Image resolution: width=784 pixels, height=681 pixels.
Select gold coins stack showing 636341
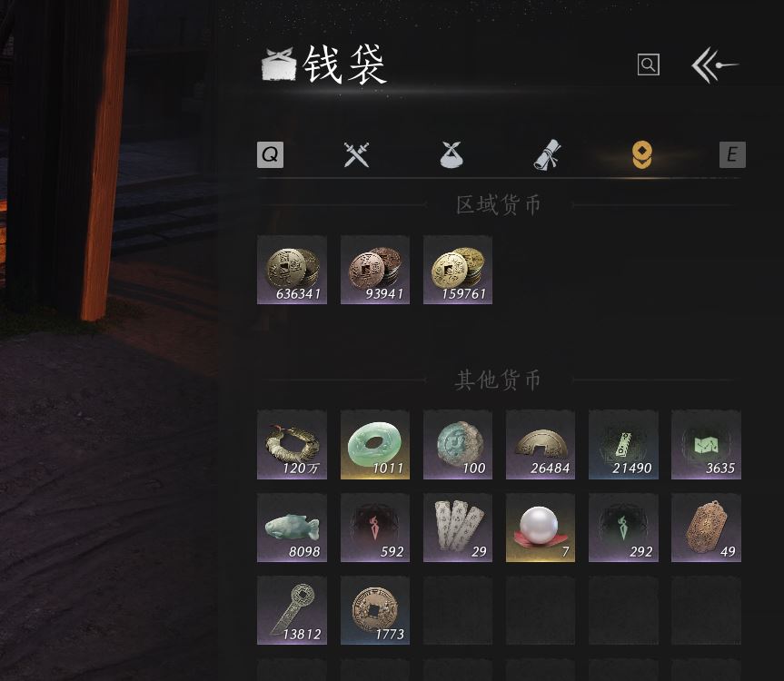click(x=292, y=270)
